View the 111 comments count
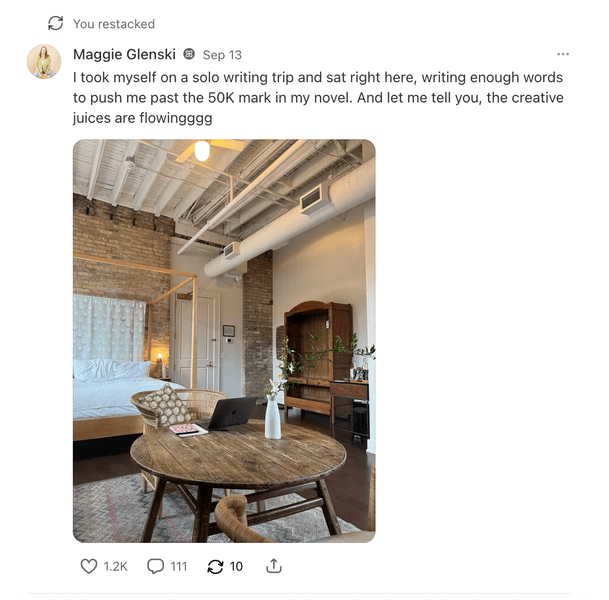Viewport: 609px width, 600px height. 179,567
